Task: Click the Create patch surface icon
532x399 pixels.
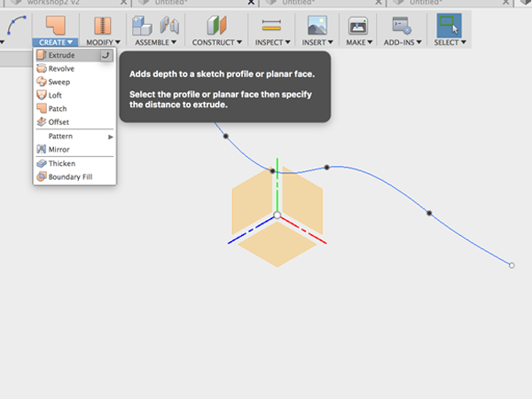Action: 55,25
